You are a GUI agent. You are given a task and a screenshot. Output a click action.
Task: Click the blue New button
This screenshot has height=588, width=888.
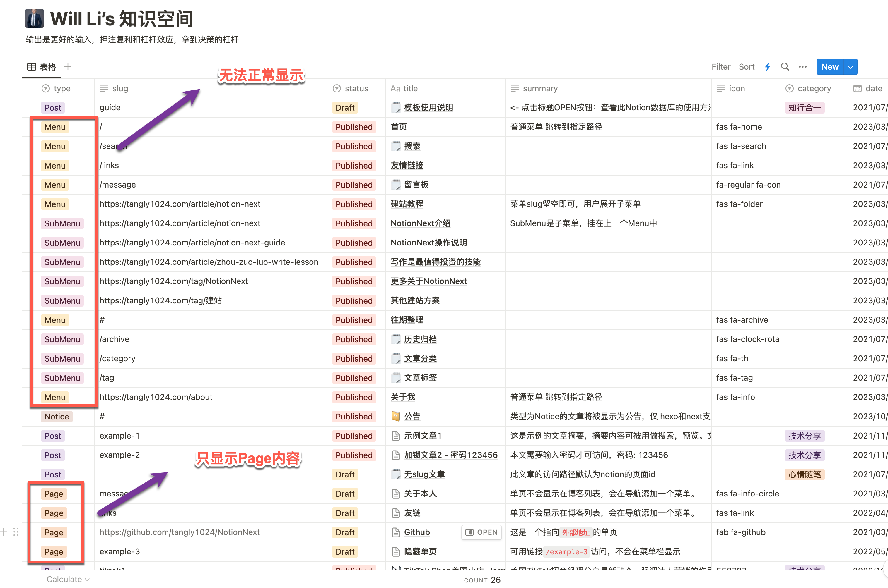coord(830,66)
